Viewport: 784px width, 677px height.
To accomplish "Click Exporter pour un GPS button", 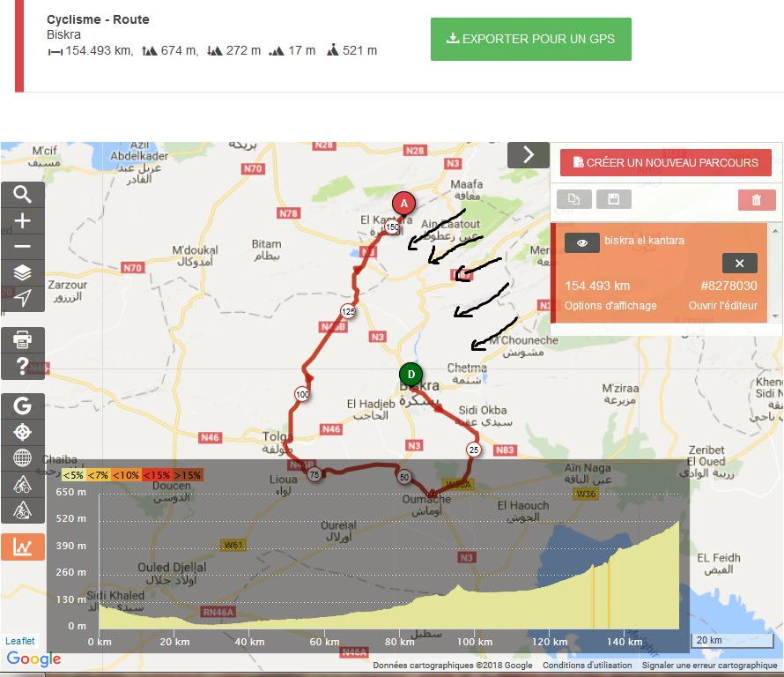I will 531,39.
